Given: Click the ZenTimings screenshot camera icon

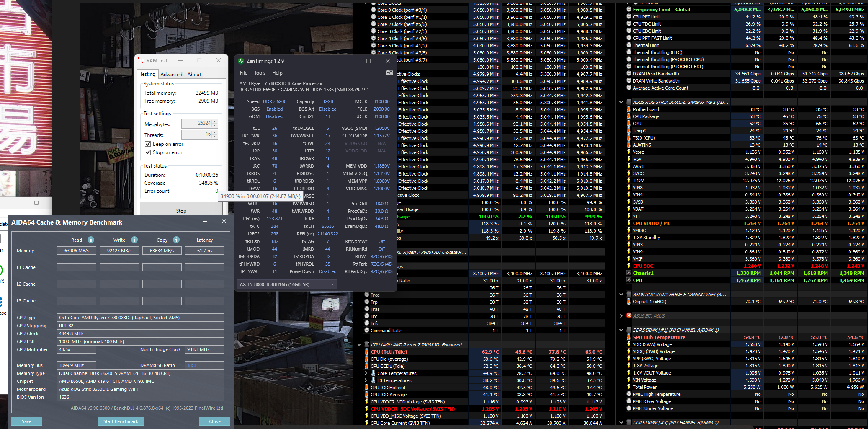Looking at the screenshot, I should tap(389, 73).
